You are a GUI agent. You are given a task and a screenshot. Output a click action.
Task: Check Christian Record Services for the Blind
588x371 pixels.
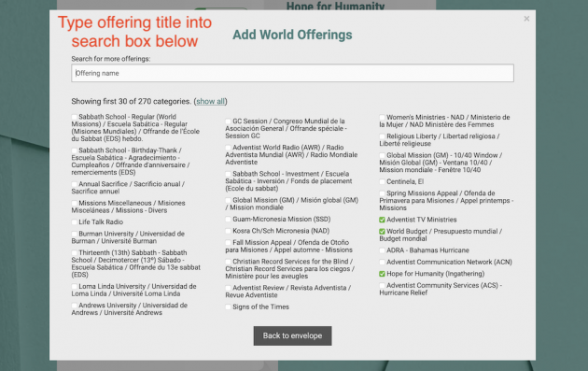click(228, 262)
